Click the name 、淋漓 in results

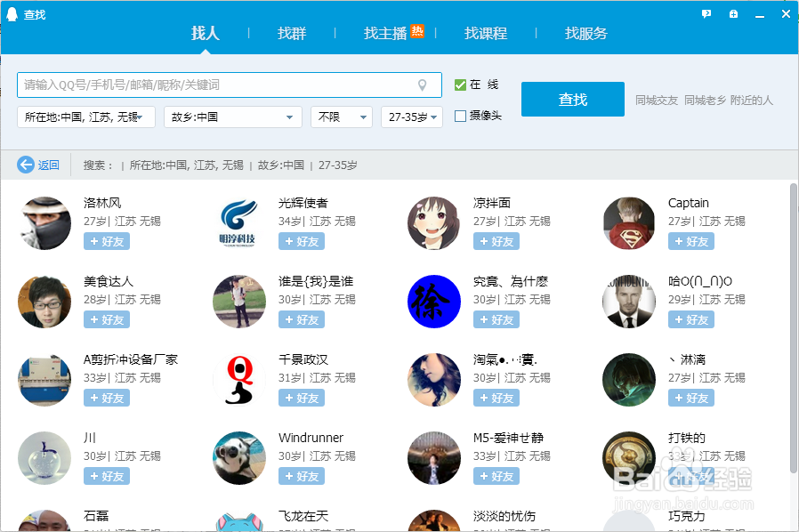[687, 359]
